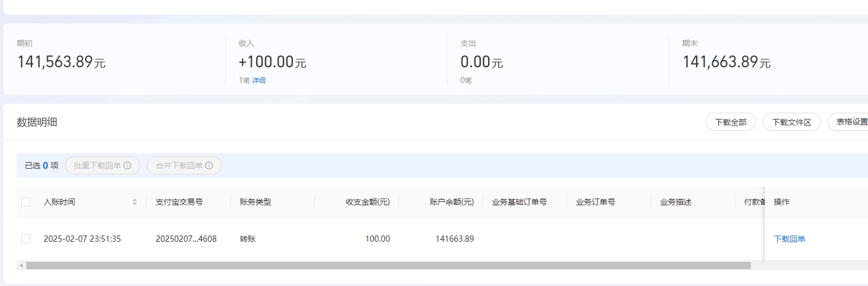
Task: Click the 2025-02-07 23:51:35 timestamp cell
Action: [x=82, y=239]
